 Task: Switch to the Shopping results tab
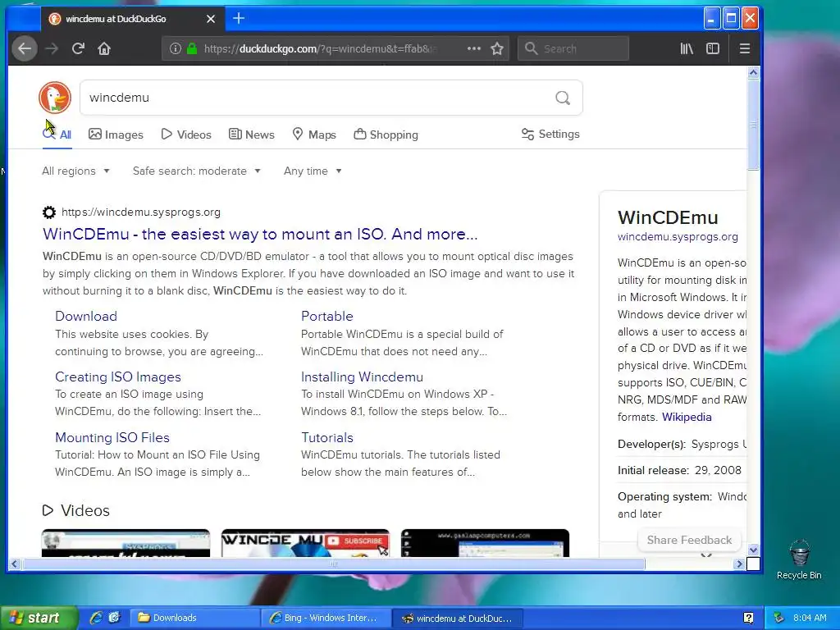(x=386, y=135)
